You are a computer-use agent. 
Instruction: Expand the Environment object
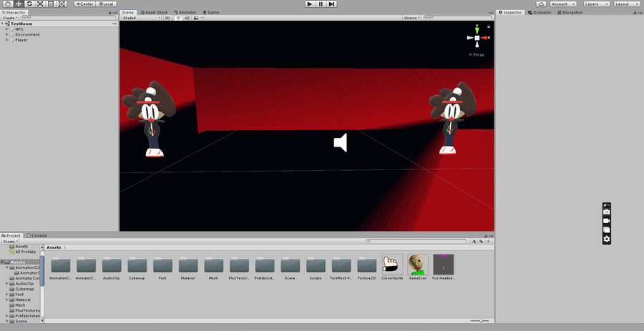(7, 34)
